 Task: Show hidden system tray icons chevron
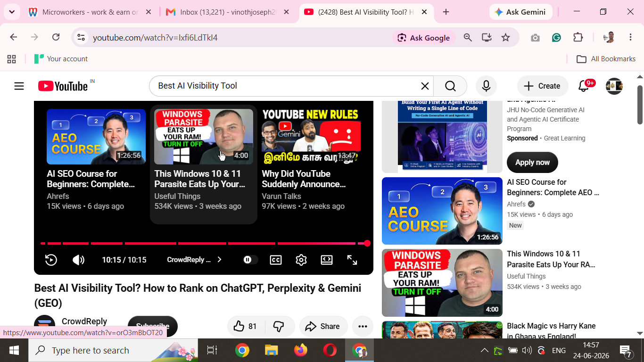pyautogui.click(x=484, y=350)
